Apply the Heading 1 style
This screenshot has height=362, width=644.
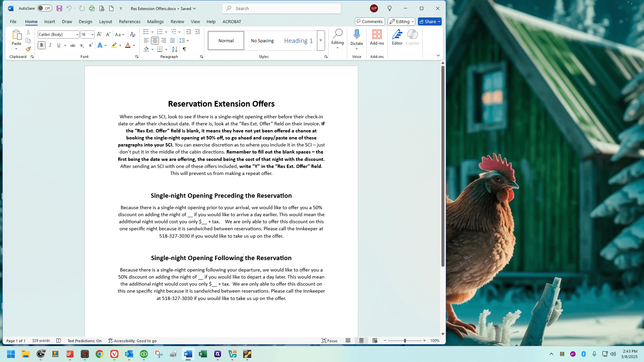coord(299,41)
